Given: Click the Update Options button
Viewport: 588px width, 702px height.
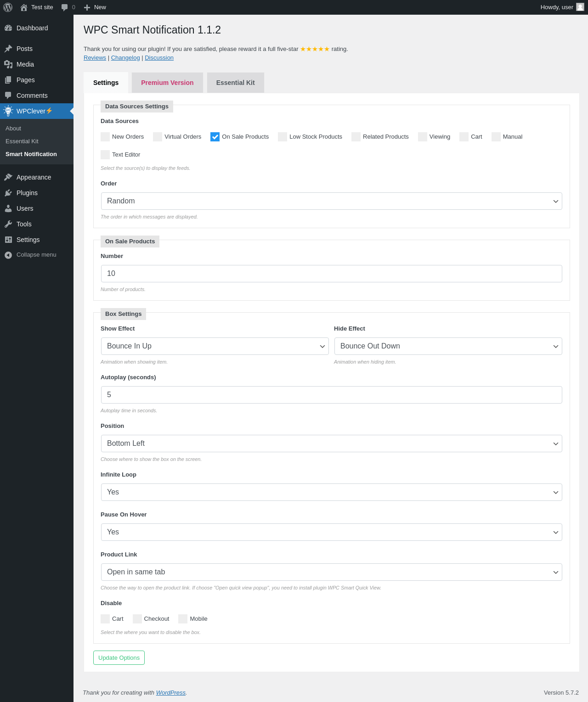Looking at the screenshot, I should point(119,657).
